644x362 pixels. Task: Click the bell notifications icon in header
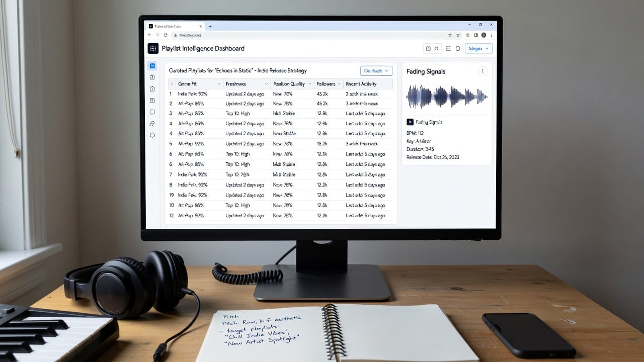(x=458, y=49)
